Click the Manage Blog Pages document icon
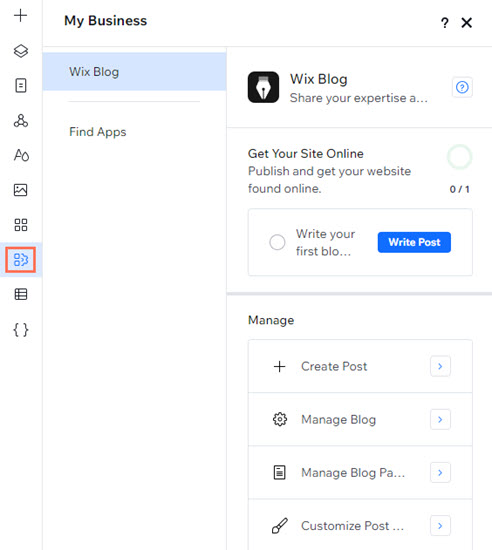 click(279, 472)
